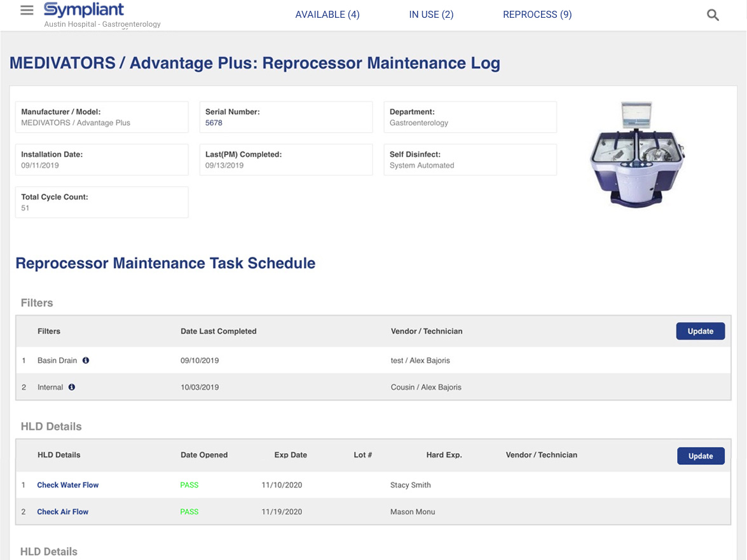Click technician Stacy Smith
Image resolution: width=747 pixels, height=560 pixels.
[x=410, y=485]
